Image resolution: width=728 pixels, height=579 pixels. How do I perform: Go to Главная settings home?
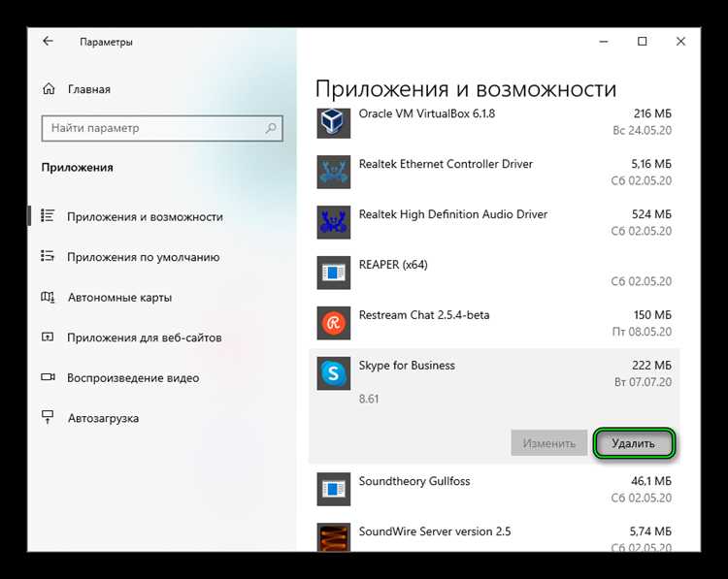88,89
